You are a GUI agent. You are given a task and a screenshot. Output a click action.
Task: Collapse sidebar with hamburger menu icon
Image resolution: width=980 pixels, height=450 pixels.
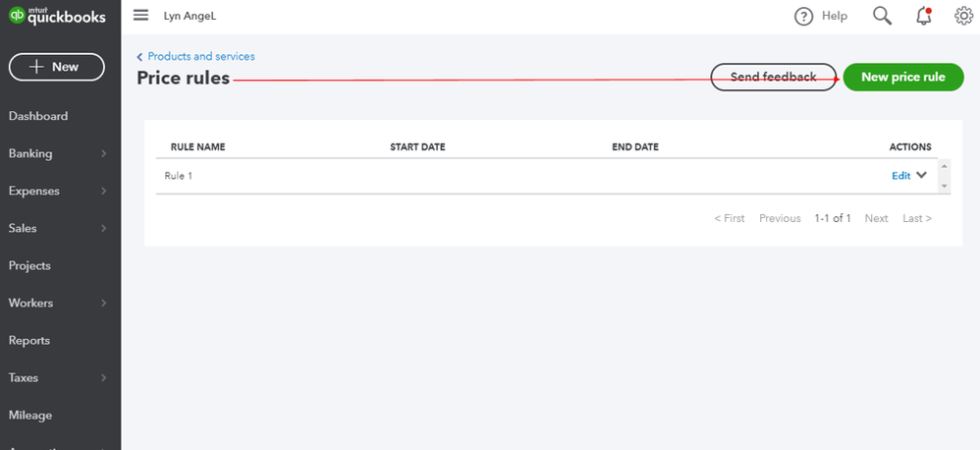pyautogui.click(x=141, y=15)
